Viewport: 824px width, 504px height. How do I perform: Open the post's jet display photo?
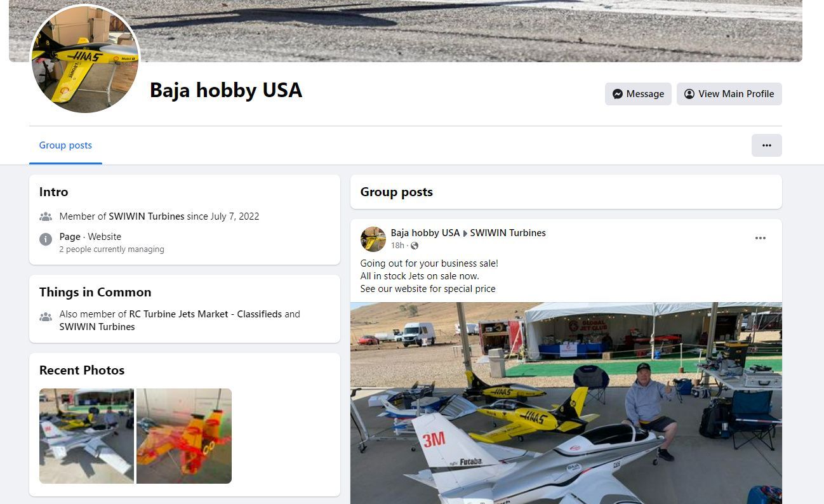(x=566, y=403)
